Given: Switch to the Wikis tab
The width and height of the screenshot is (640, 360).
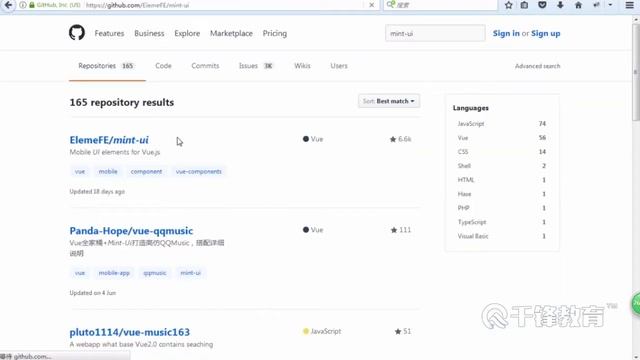Looking at the screenshot, I should (x=302, y=66).
